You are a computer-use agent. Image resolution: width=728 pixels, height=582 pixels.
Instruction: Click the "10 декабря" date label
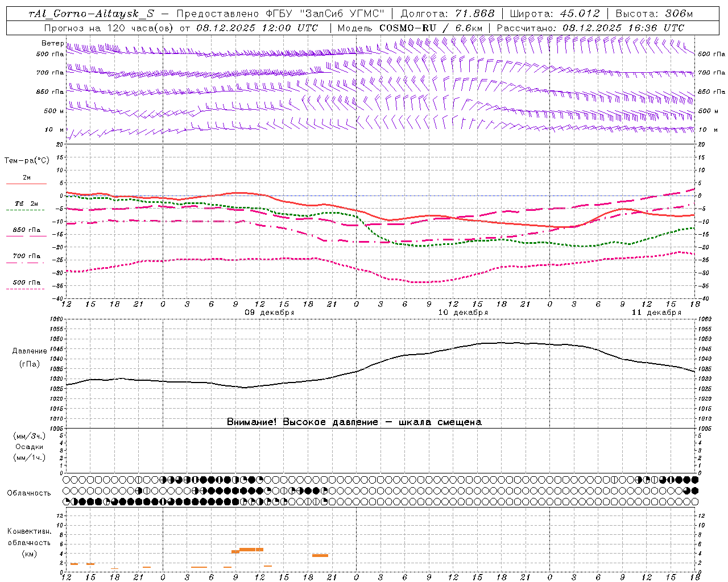(x=463, y=313)
